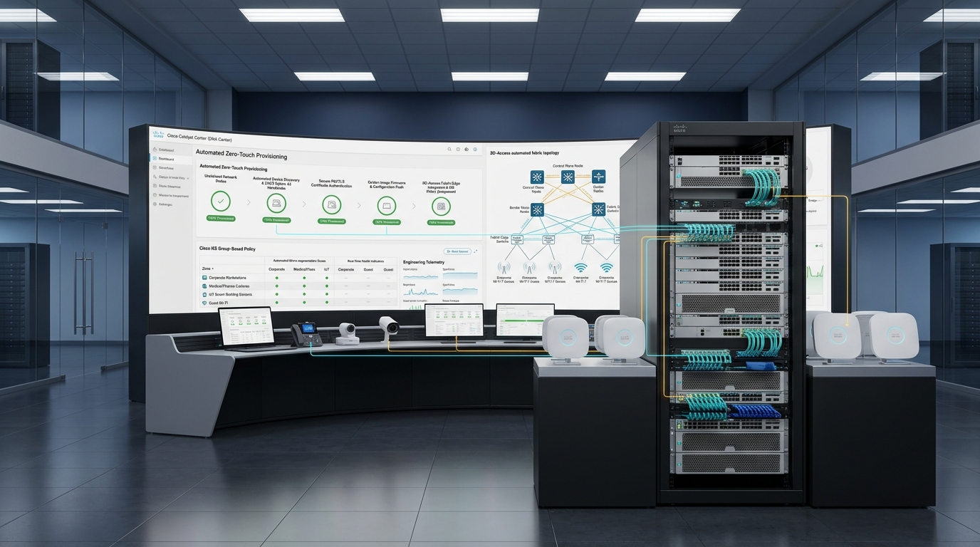Screen dimensions: 980x547
Task: Click the third antenna access point icon
Action: click(555, 267)
